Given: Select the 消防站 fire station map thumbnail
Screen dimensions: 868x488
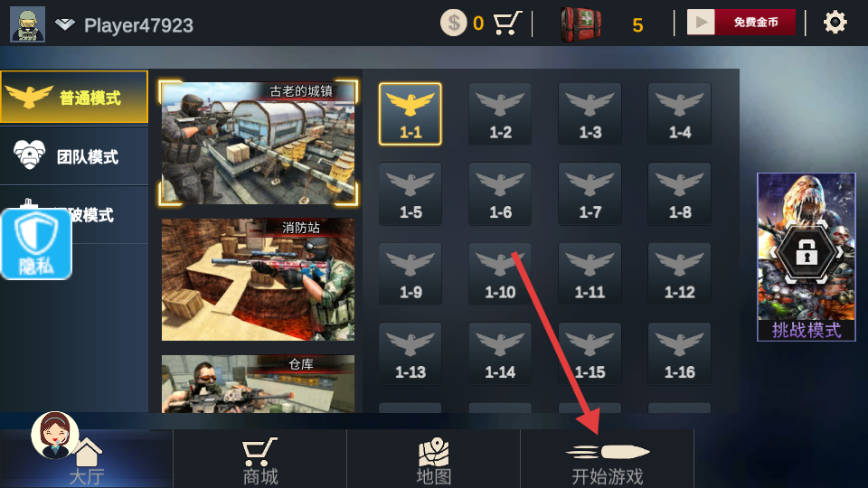Looking at the screenshot, I should tap(258, 279).
